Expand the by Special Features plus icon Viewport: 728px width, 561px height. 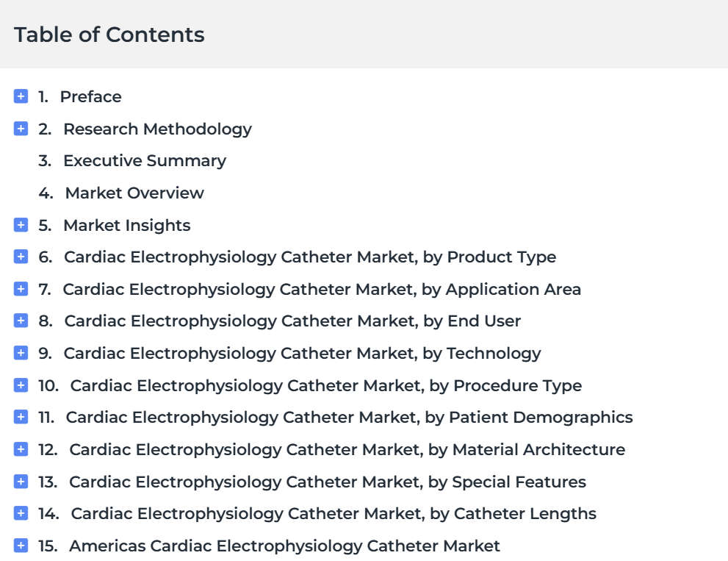pyautogui.click(x=21, y=481)
